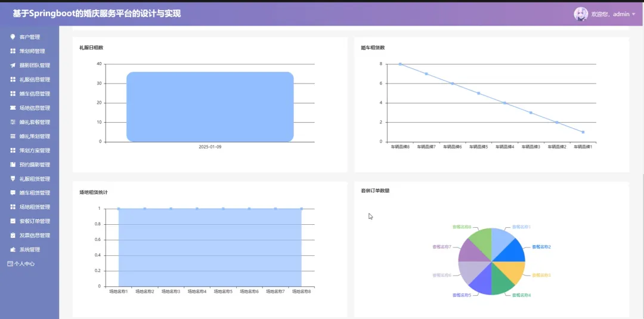
Task: Click the icon beside 礼服租赁管理
Action: coord(13,179)
